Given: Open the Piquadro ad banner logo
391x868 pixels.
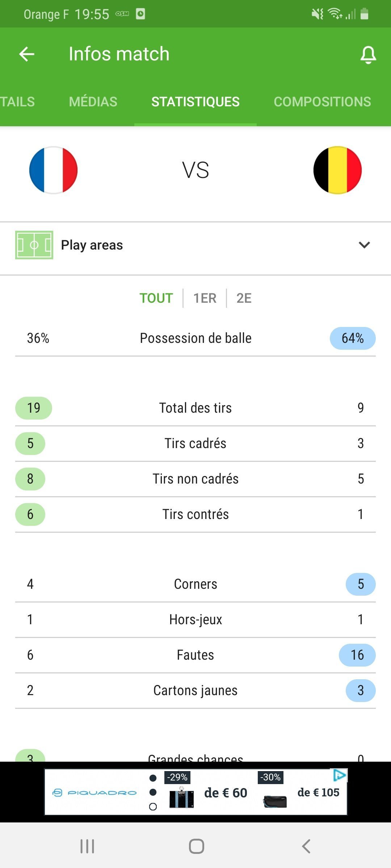Looking at the screenshot, I should 95,793.
